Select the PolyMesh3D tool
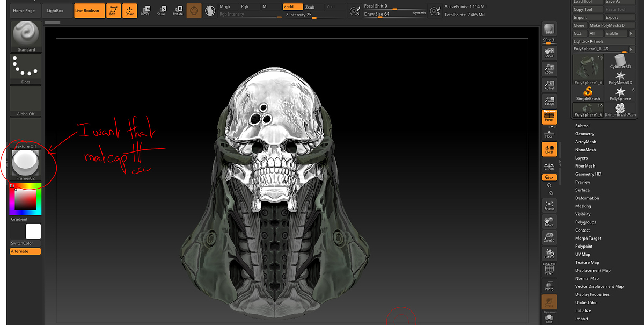644x325 pixels. [621, 78]
